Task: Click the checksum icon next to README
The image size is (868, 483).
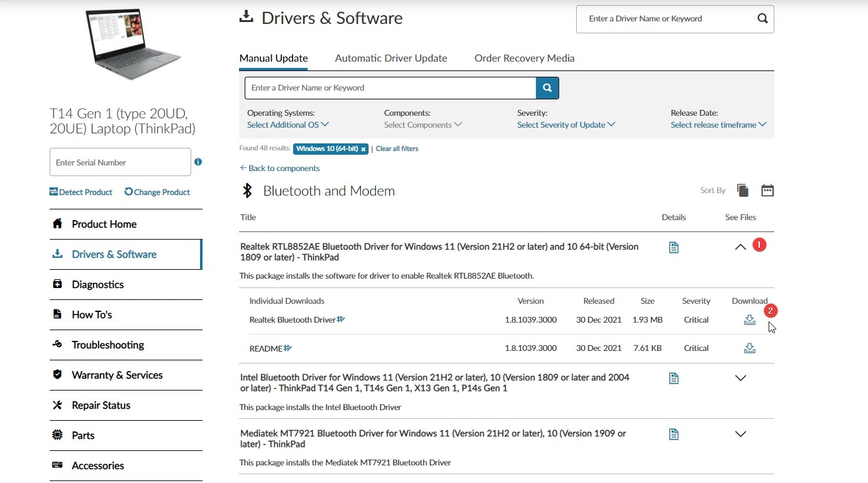Action: tap(287, 348)
